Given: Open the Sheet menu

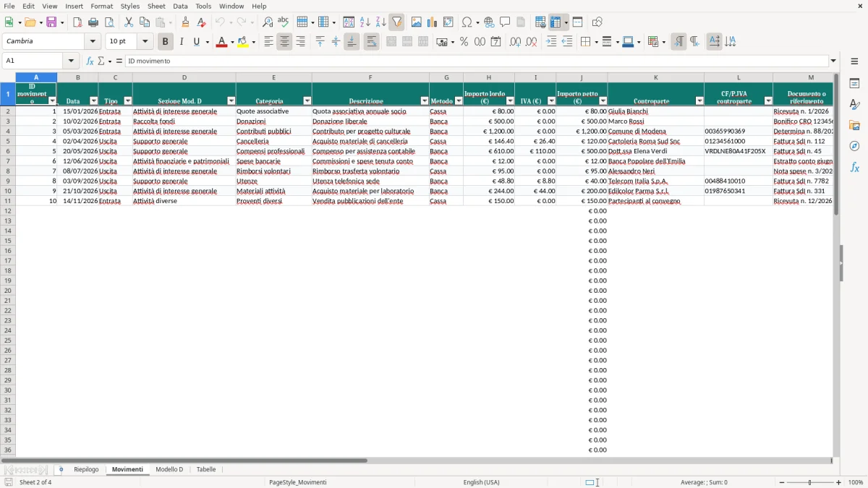Looking at the screenshot, I should pyautogui.click(x=156, y=6).
